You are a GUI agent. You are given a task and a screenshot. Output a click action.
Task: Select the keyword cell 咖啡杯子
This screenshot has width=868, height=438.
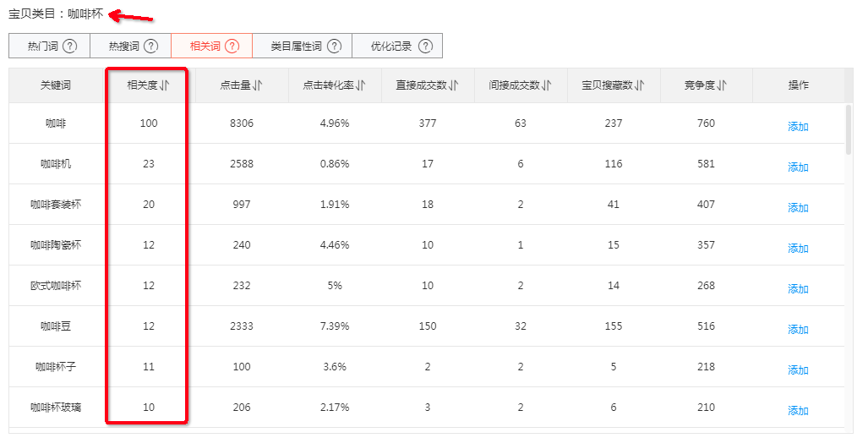(x=56, y=367)
